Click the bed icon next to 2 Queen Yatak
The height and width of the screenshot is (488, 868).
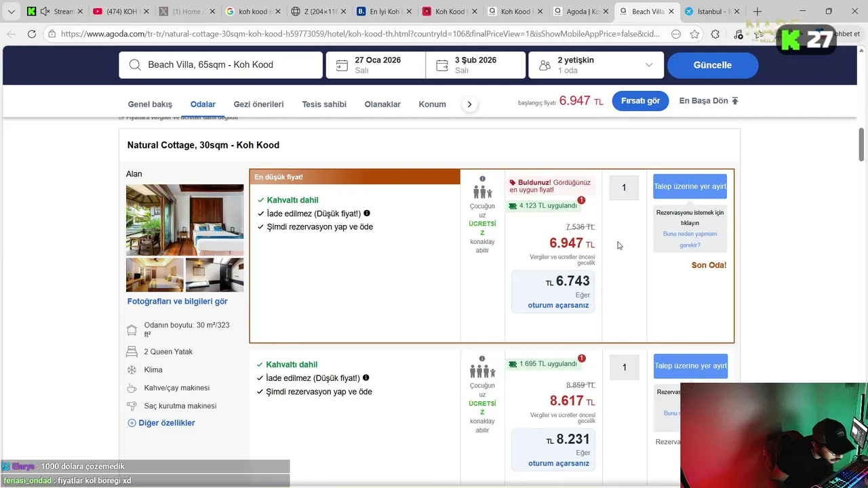tap(132, 352)
